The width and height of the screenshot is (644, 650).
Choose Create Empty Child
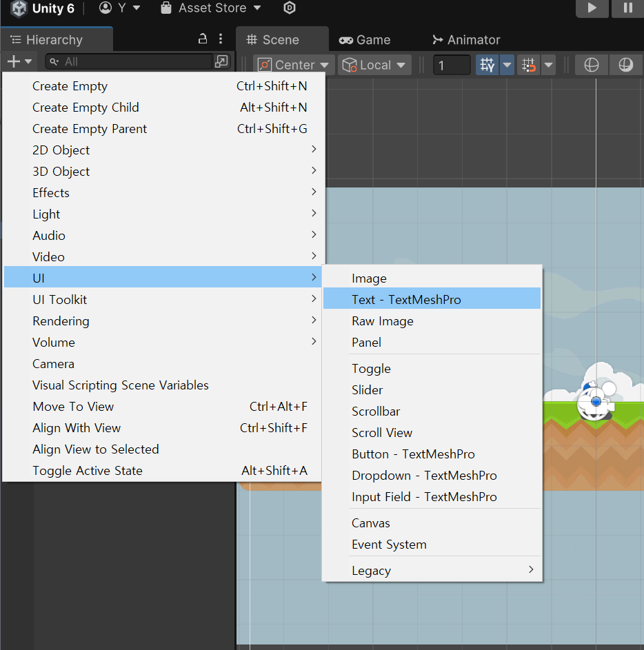pos(163,108)
